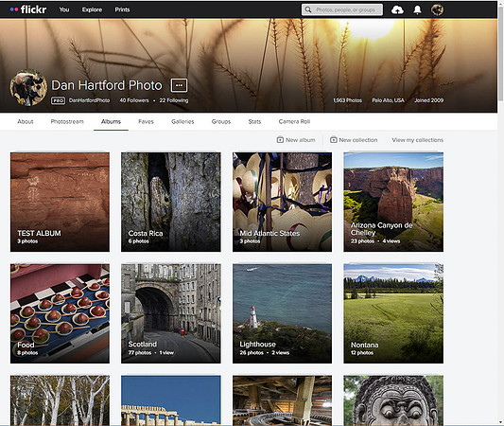Open the You menu

64,9
